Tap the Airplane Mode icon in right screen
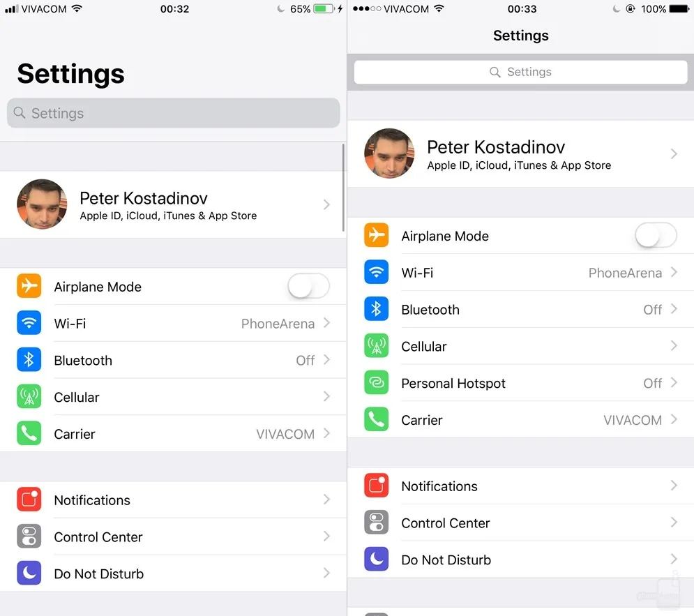The width and height of the screenshot is (694, 616). point(376,235)
